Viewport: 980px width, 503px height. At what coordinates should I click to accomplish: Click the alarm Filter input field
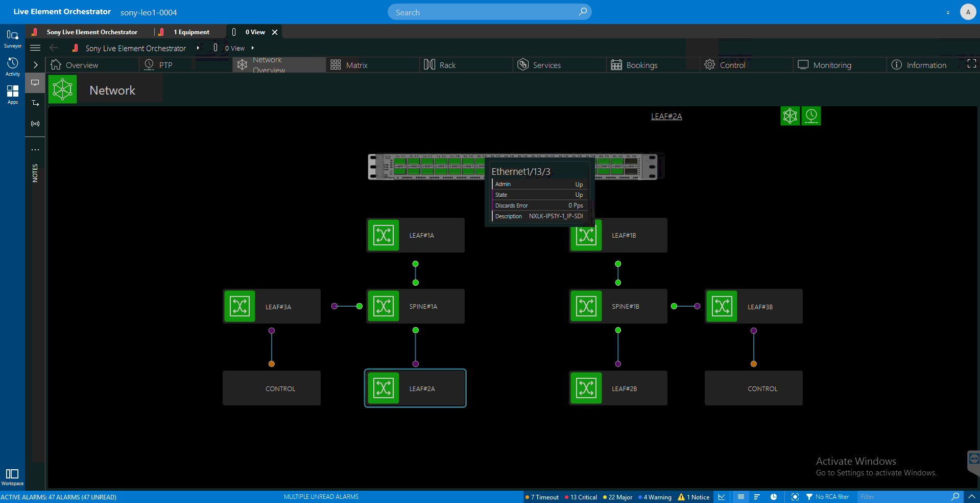(x=903, y=497)
